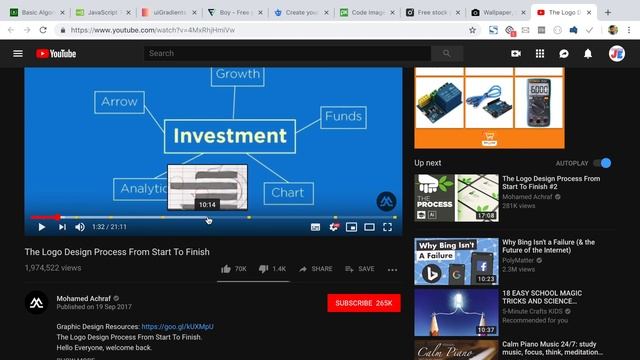Bookmark this page with the star
640x360 pixels.
473,30
